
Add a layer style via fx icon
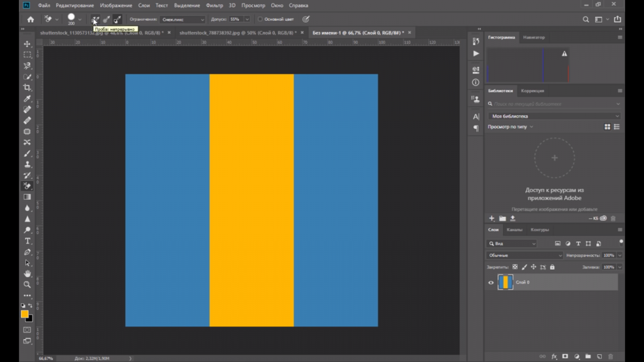pos(554,356)
